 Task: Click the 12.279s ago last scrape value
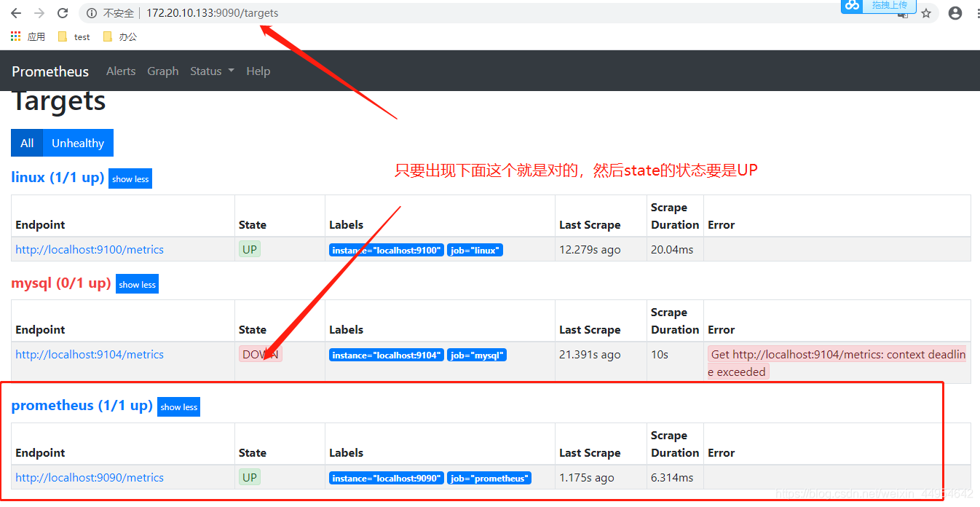click(x=590, y=250)
